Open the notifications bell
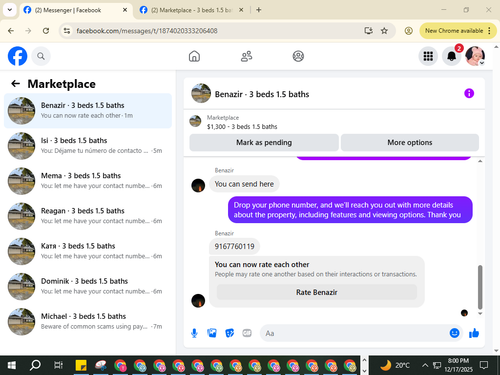Screen dimensions: 500x375 coord(452,56)
